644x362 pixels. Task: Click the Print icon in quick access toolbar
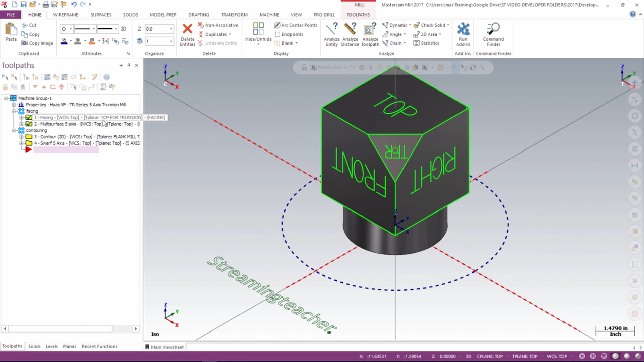pyautogui.click(x=46, y=5)
